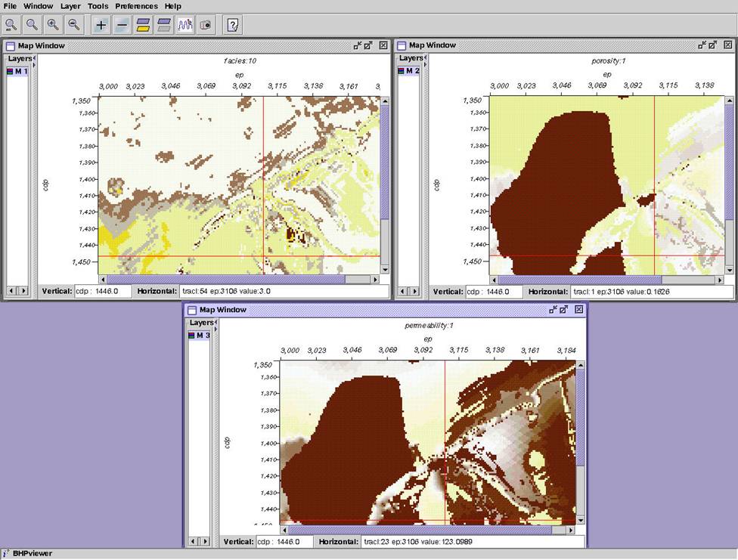738x560 pixels.
Task: Click facies map horizontal scrollbar right arrow
Action: [x=375, y=279]
